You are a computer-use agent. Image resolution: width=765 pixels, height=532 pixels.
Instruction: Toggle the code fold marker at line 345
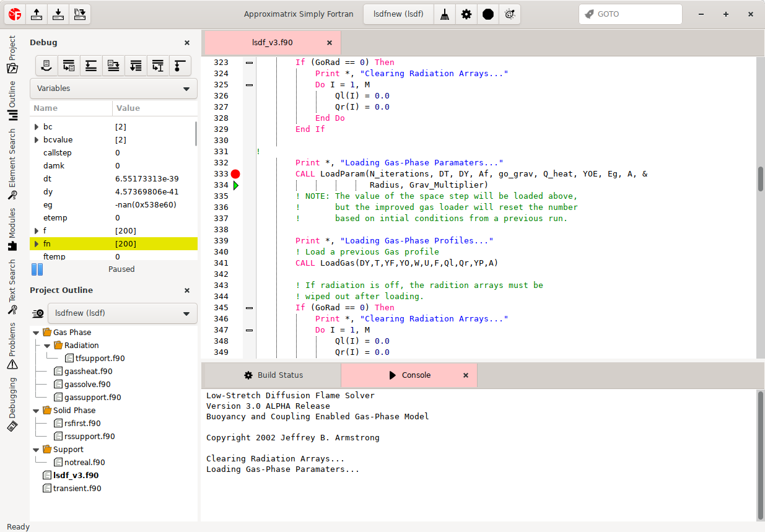[x=249, y=308]
